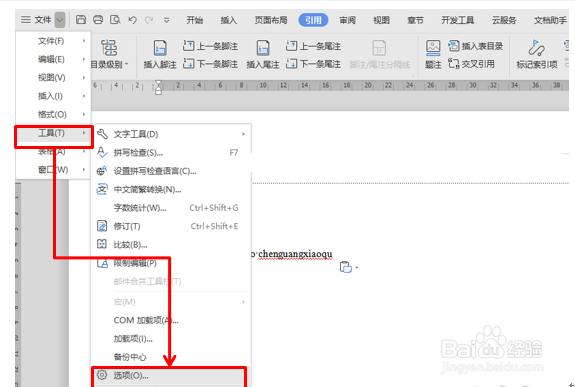Expand 文字工具(D) submenu
The width and height of the screenshot is (575, 387).
pos(171,134)
